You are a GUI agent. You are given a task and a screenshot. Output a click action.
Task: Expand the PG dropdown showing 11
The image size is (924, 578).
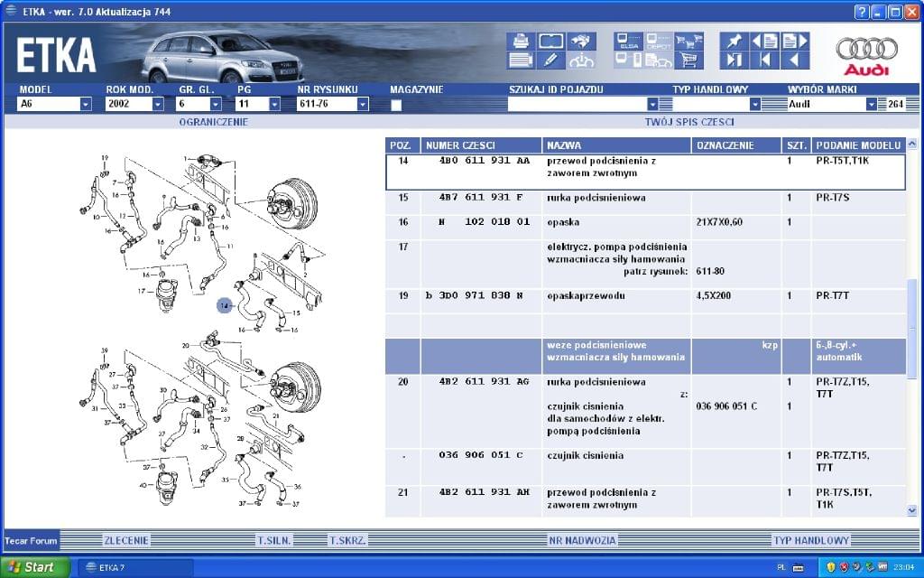pos(274,105)
